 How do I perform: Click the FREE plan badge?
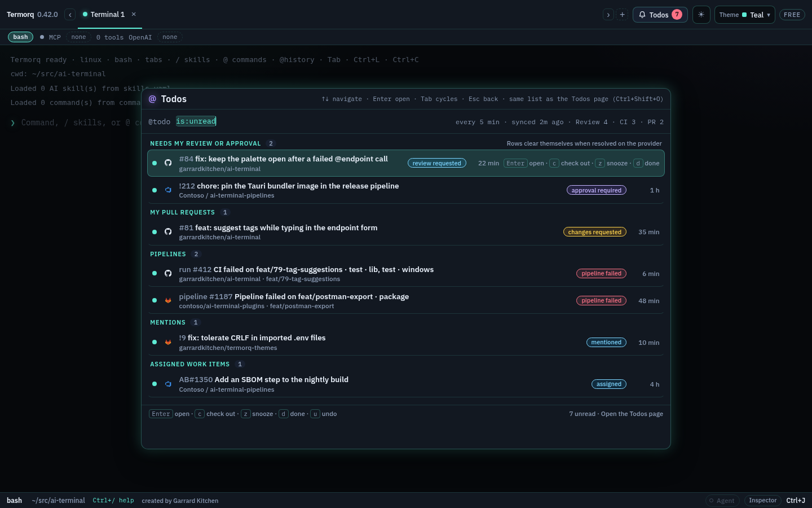792,15
